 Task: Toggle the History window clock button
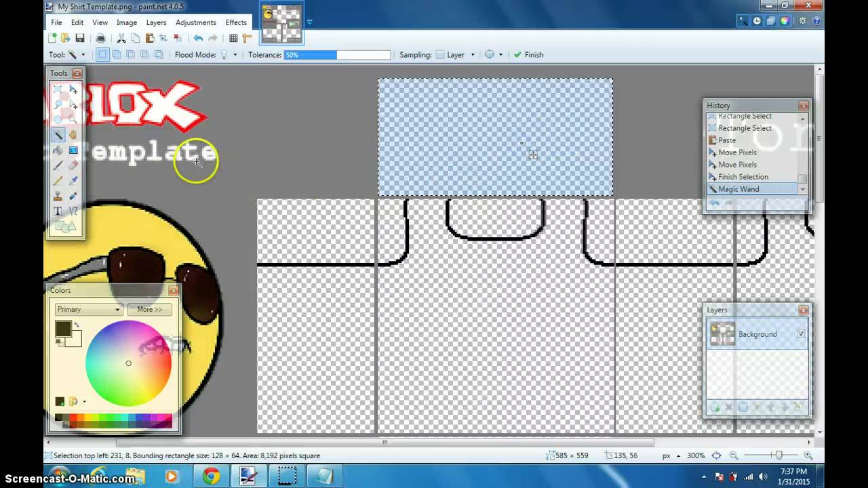757,21
